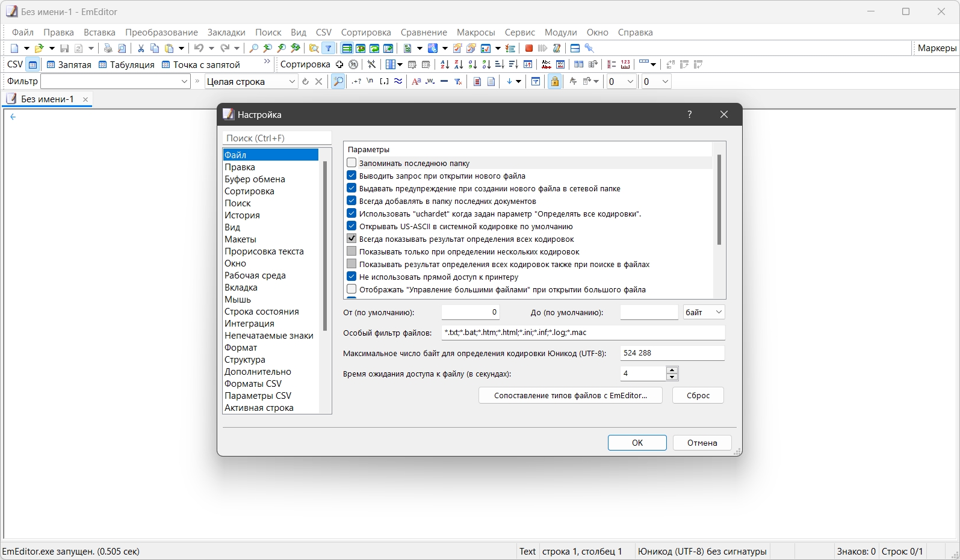Screen dimensions: 960x560
Task: Click 'Сопоставление типов файлов с EmEditor...' button
Action: (x=571, y=395)
